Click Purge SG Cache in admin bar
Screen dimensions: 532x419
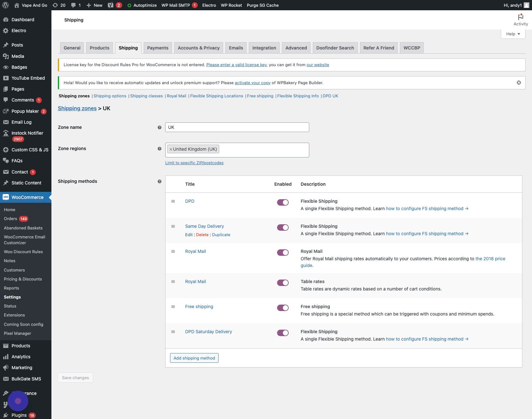coord(263,5)
